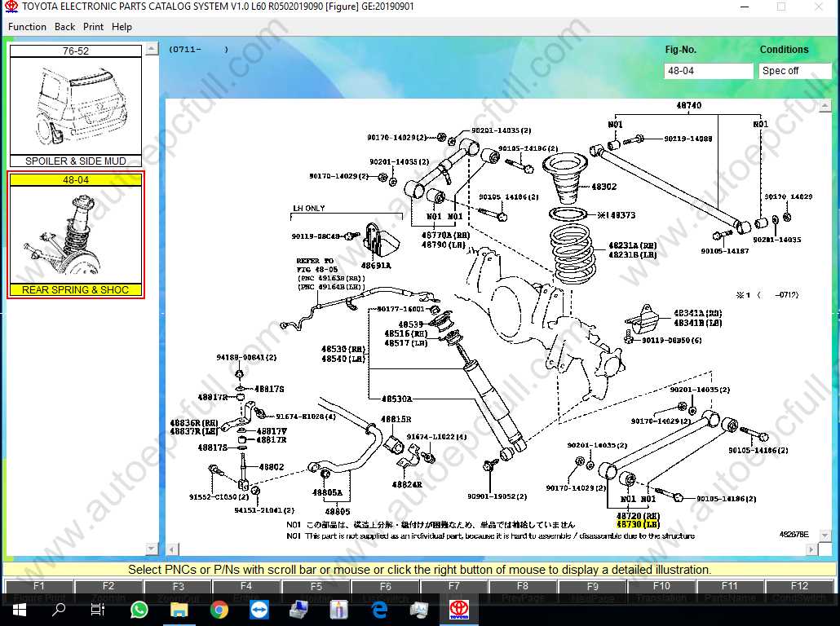The width and height of the screenshot is (840, 626).
Task: Click the F12 CondSwitch button
Action: [799, 587]
